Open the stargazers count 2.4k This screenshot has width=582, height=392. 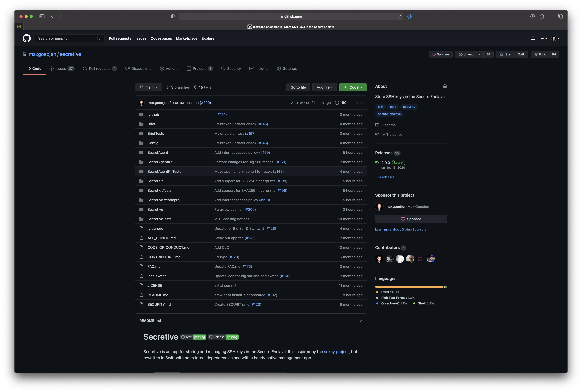521,54
